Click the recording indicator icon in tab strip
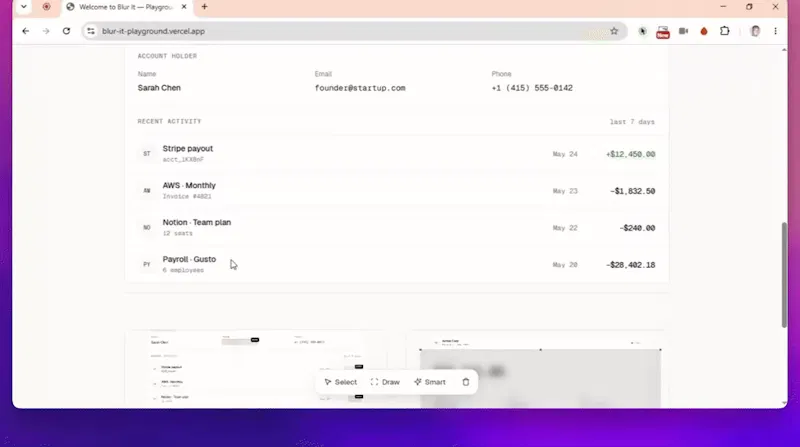This screenshot has height=447, width=800. [x=46, y=7]
